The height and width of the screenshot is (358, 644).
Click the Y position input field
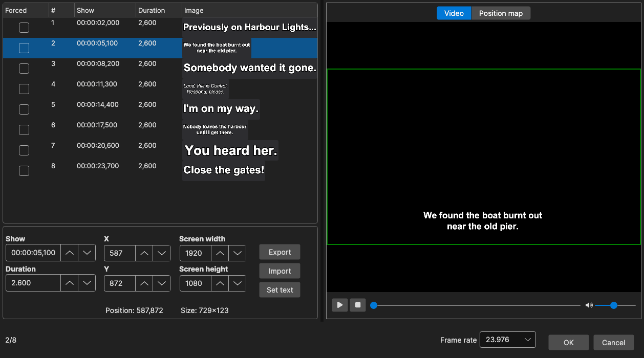tap(120, 283)
